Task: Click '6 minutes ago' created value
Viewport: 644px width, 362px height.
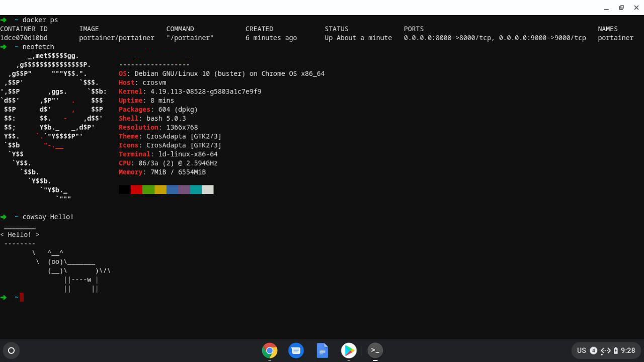Action: coord(271,38)
